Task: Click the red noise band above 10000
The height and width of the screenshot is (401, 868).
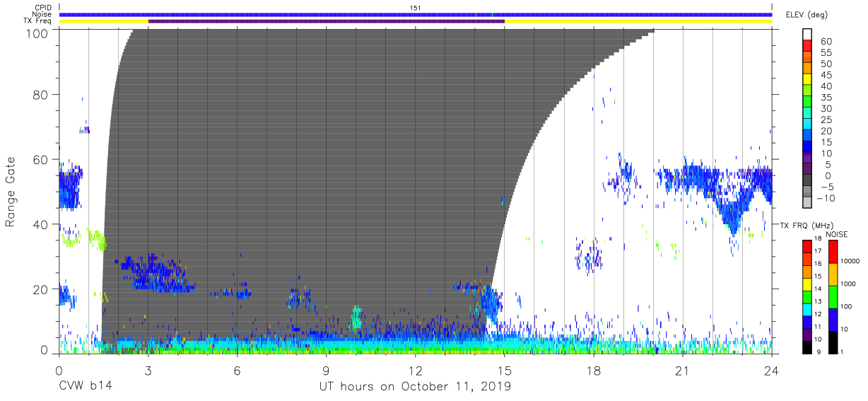Action: pos(833,251)
